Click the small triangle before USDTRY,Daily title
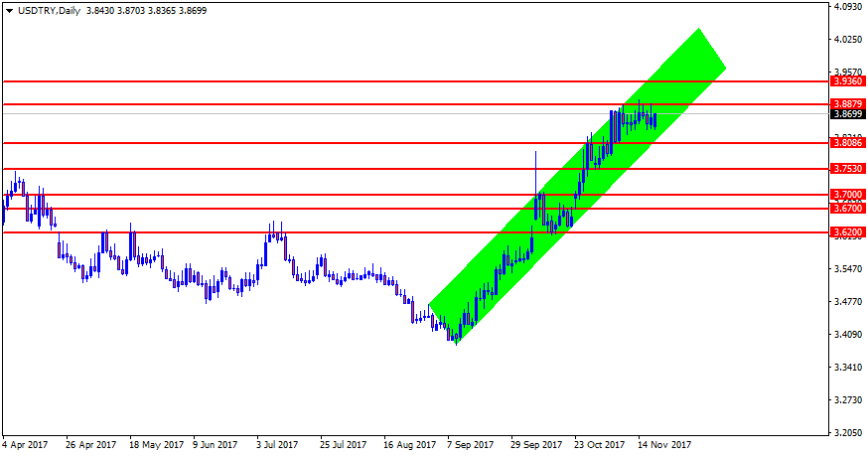Viewport: 868px width, 456px height. (9, 10)
